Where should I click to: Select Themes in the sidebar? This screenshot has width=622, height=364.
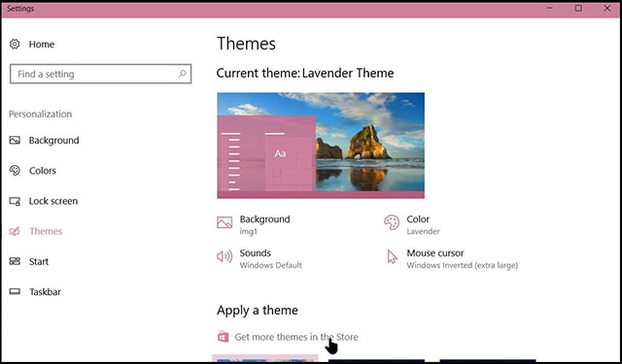point(46,231)
